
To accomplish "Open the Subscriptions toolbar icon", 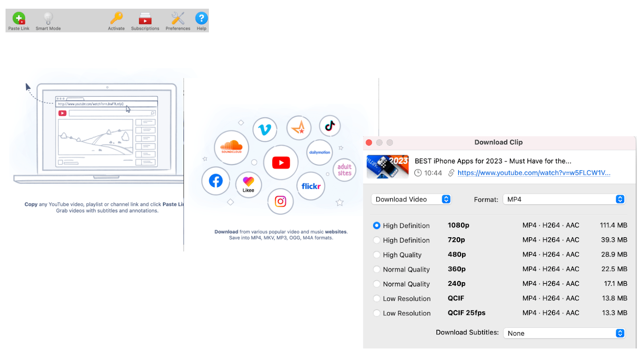I will [145, 19].
